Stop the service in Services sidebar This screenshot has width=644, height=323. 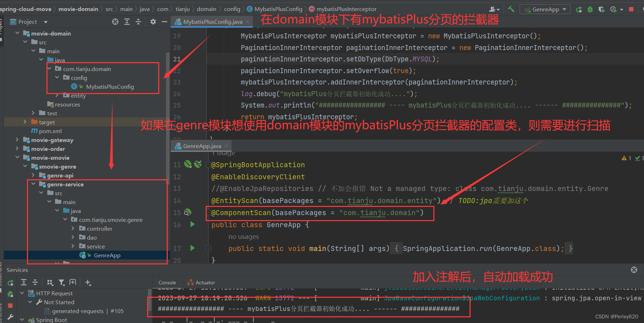click(10, 305)
